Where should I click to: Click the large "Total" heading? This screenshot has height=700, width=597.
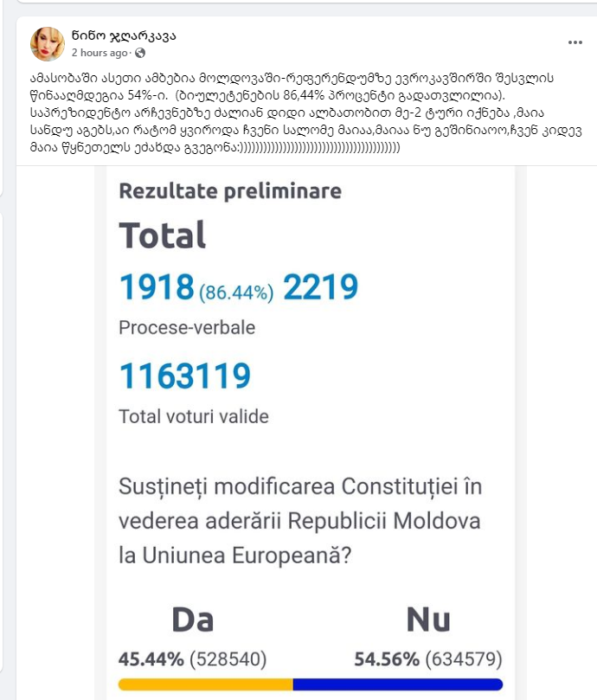(162, 235)
